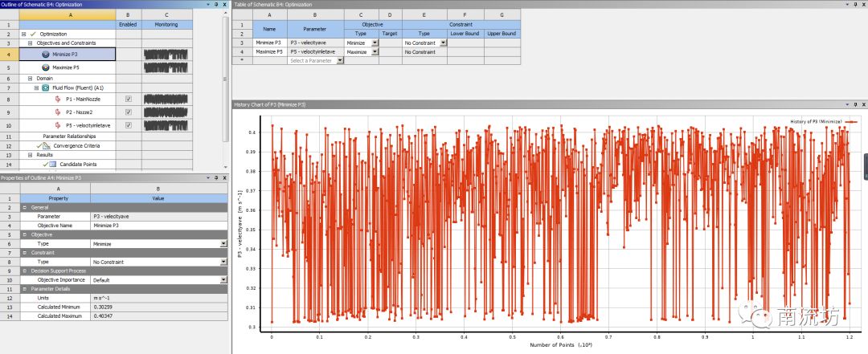This screenshot has height=354, width=868.
Task: Click the Optimization green check status icon
Action: pyautogui.click(x=33, y=35)
